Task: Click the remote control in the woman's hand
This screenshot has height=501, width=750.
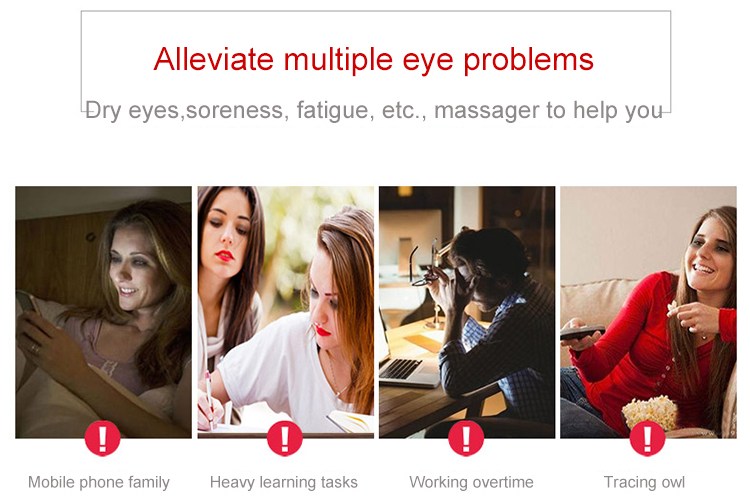Action: pos(582,332)
